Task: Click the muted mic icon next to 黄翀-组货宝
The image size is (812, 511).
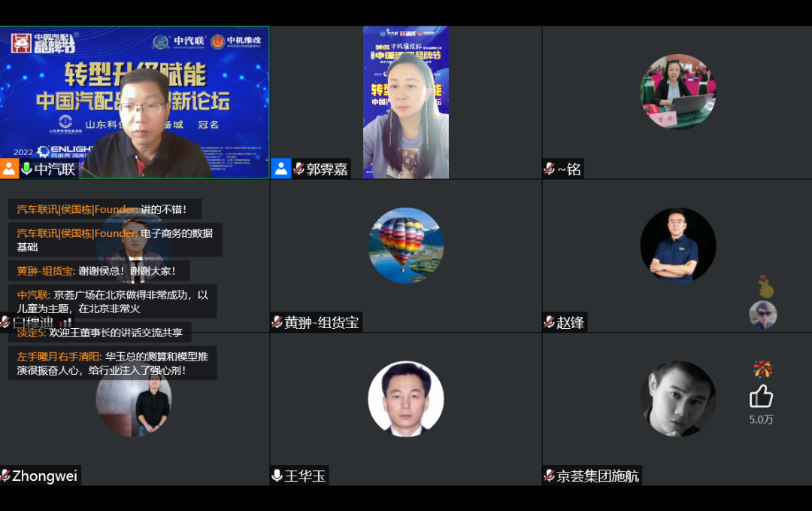Action: (x=277, y=322)
